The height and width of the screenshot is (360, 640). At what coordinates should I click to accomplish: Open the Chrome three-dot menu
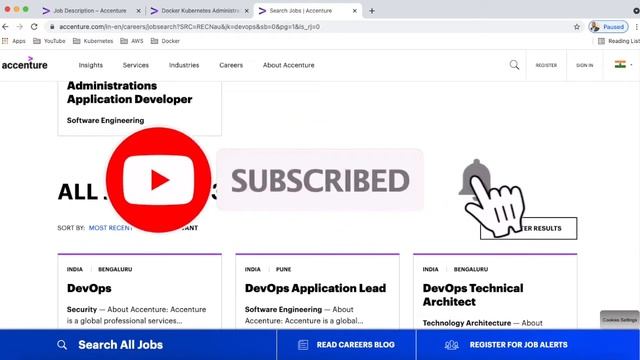636,27
